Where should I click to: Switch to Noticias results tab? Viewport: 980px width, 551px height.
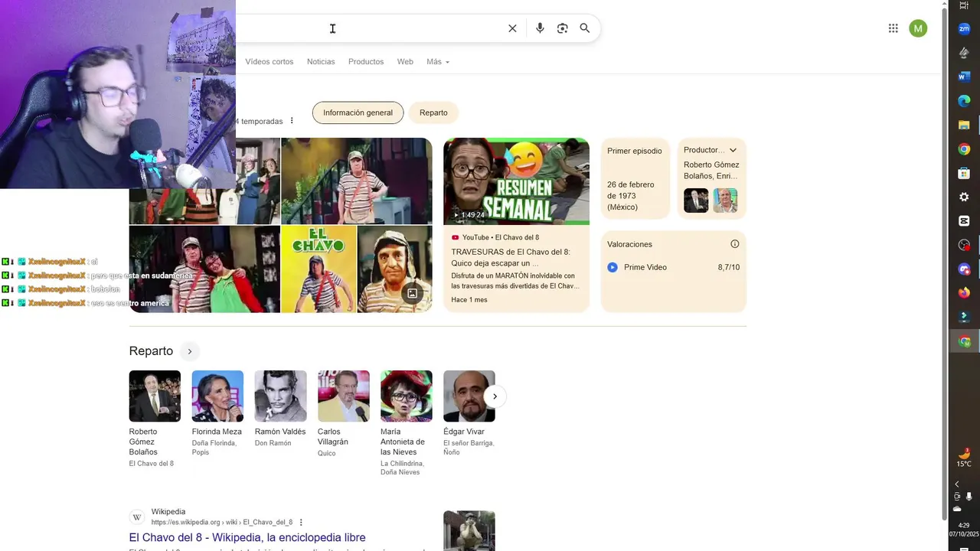pos(321,61)
